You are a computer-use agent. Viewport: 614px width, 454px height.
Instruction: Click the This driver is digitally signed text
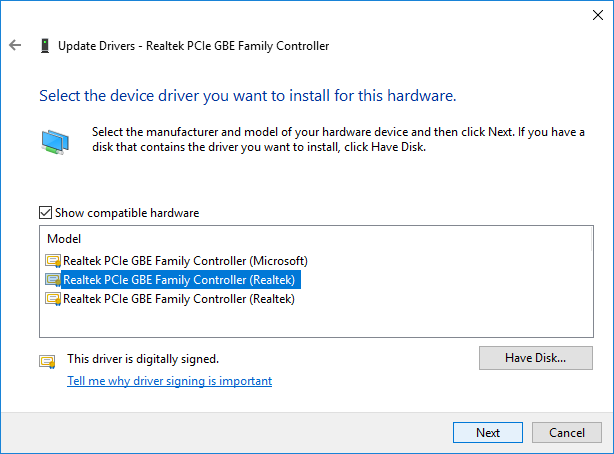[x=142, y=358]
